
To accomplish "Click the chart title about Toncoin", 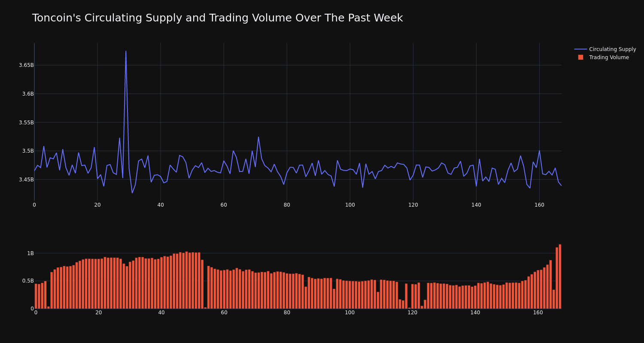I will (217, 18).
